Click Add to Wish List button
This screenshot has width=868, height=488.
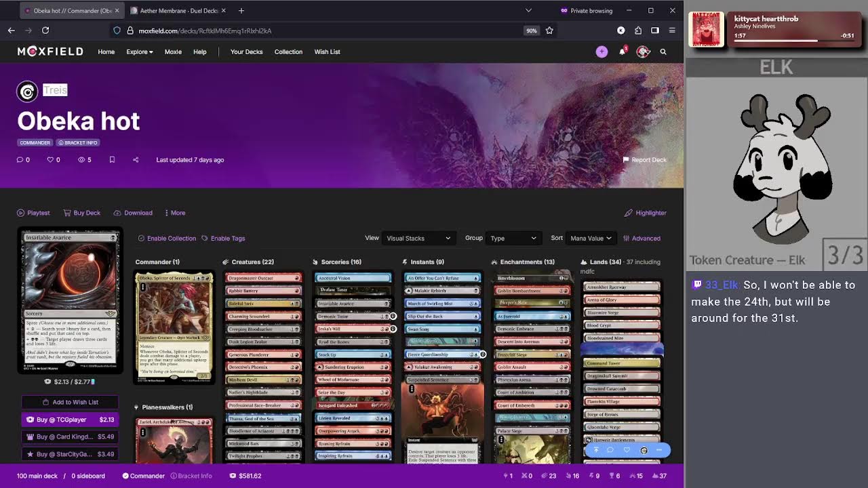(70, 402)
